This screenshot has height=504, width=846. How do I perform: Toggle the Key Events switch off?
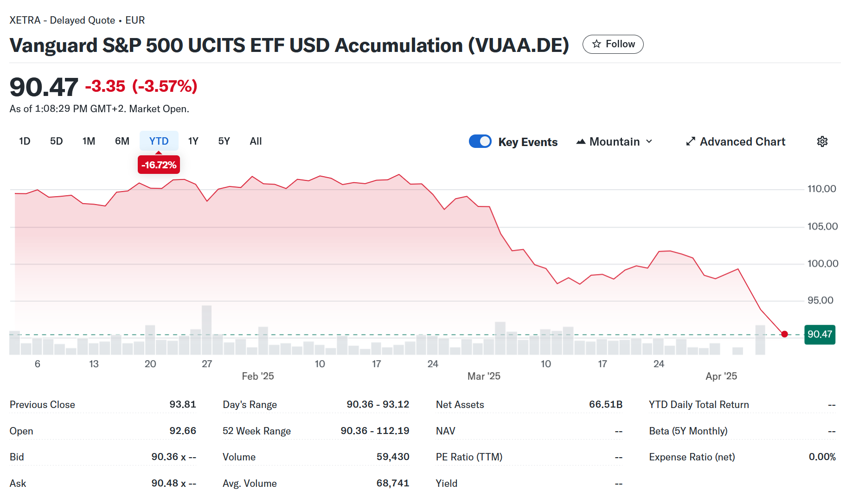pos(480,141)
